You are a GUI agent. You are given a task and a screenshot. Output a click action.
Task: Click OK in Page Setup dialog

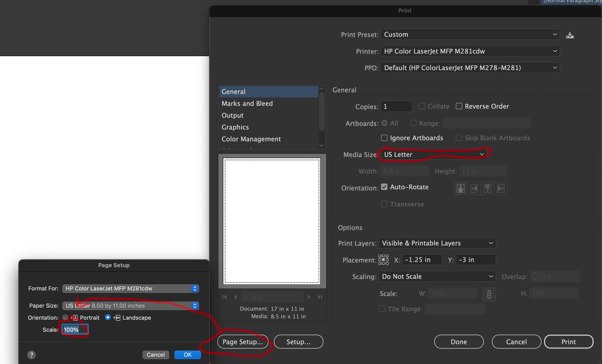187,355
